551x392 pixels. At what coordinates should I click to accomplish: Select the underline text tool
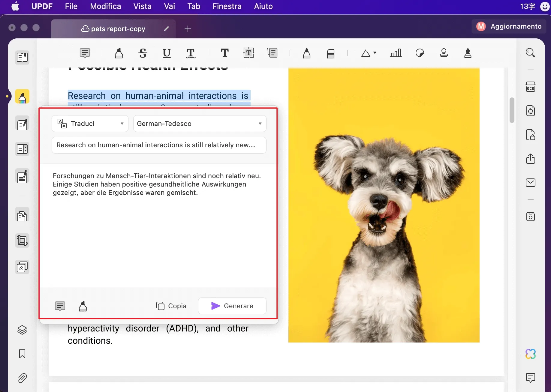[167, 53]
